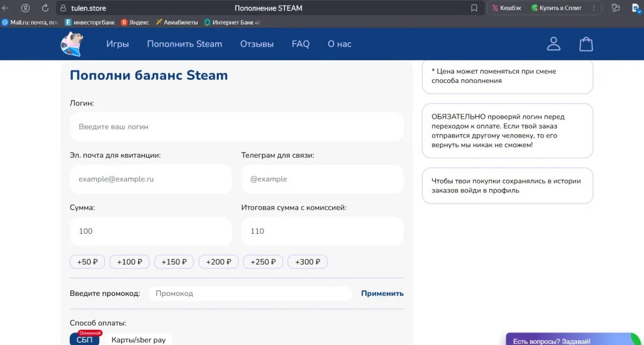Viewport: 644px width, 345px height.
Task: Click the email for receipt field
Action: 151,179
